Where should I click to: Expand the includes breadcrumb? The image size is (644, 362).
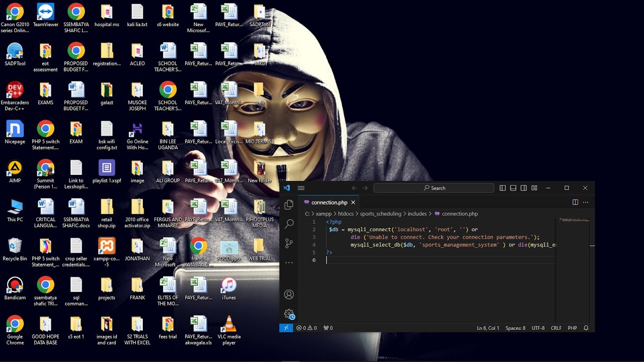click(417, 214)
